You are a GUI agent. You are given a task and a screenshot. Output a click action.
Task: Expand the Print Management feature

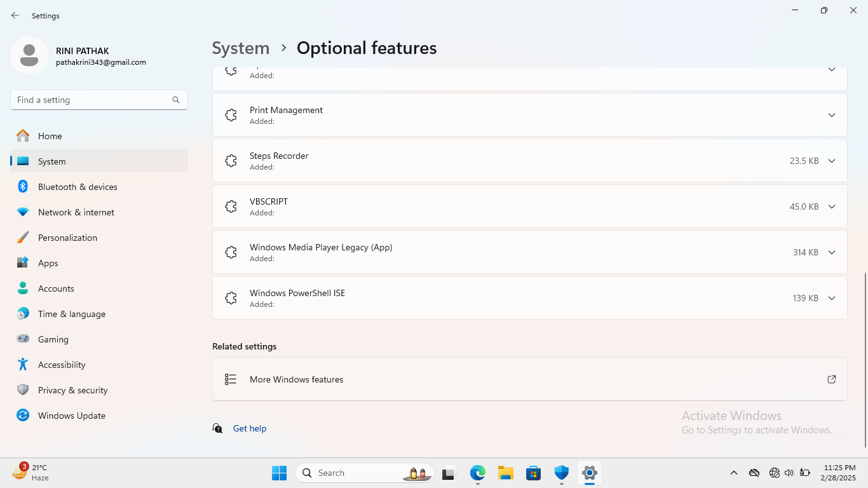(x=831, y=115)
